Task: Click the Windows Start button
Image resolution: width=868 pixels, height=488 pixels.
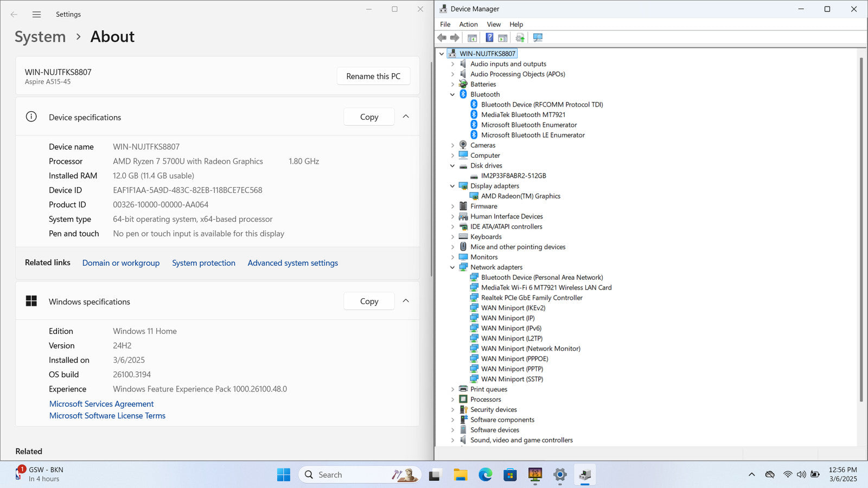Action: click(283, 475)
